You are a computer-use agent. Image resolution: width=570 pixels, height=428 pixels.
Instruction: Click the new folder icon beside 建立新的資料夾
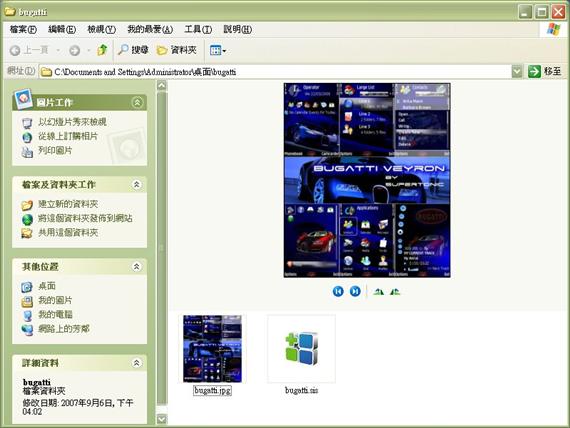pos(27,205)
